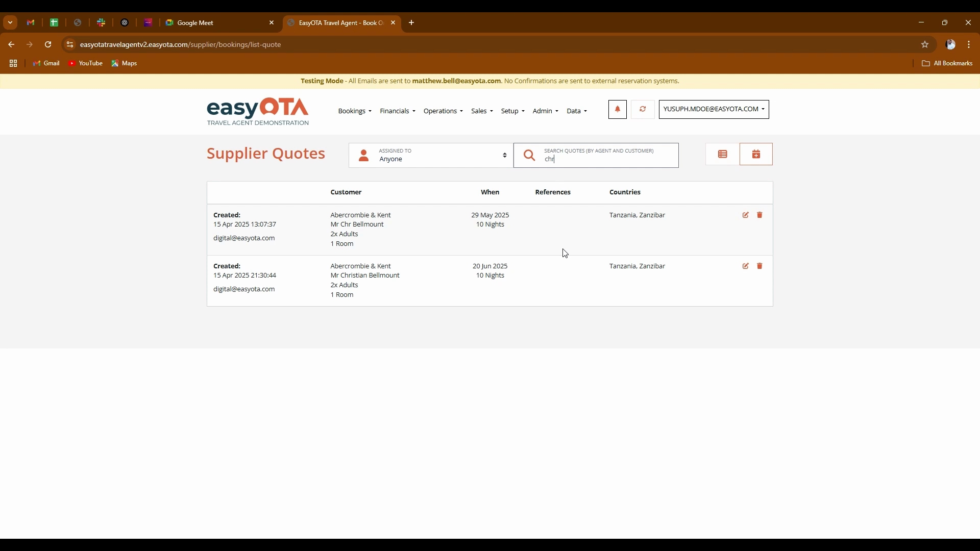Switch to calendar view icon
This screenshot has height=551, width=980.
click(756, 154)
